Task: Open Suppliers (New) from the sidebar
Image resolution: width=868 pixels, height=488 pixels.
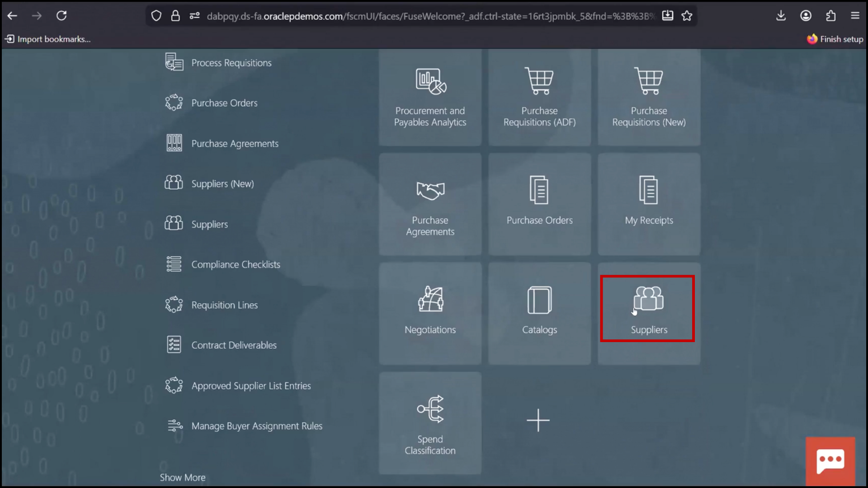Action: 222,183
